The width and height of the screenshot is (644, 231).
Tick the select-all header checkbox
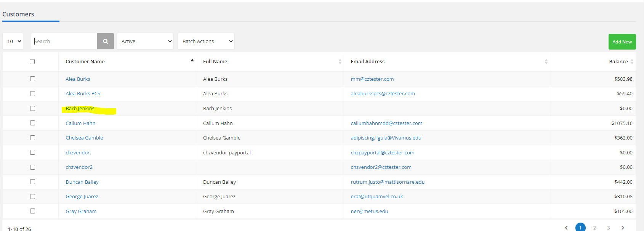tap(32, 61)
